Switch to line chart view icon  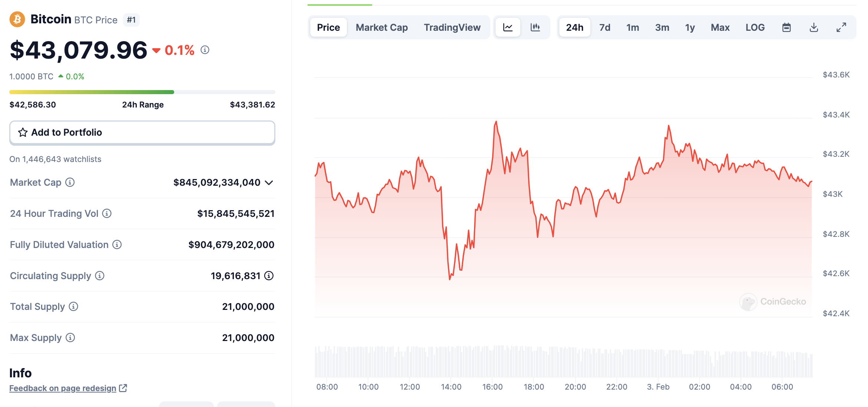tap(508, 27)
